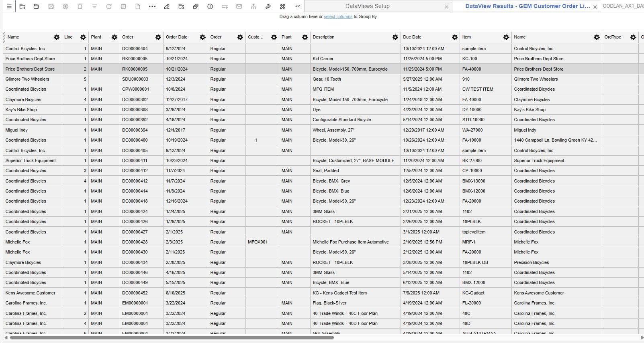Viewport: 644px width, 343px height.
Task: Click the stacked windows toolbar icon
Action: pyautogui.click(x=196, y=6)
